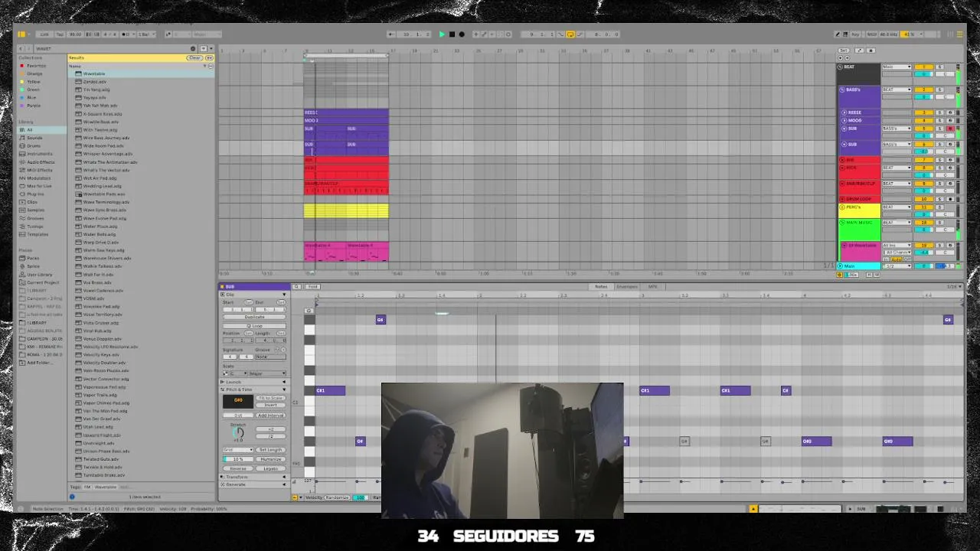Click the Duplicate button in the Clip panel
This screenshot has height=551, width=980.
(254, 317)
